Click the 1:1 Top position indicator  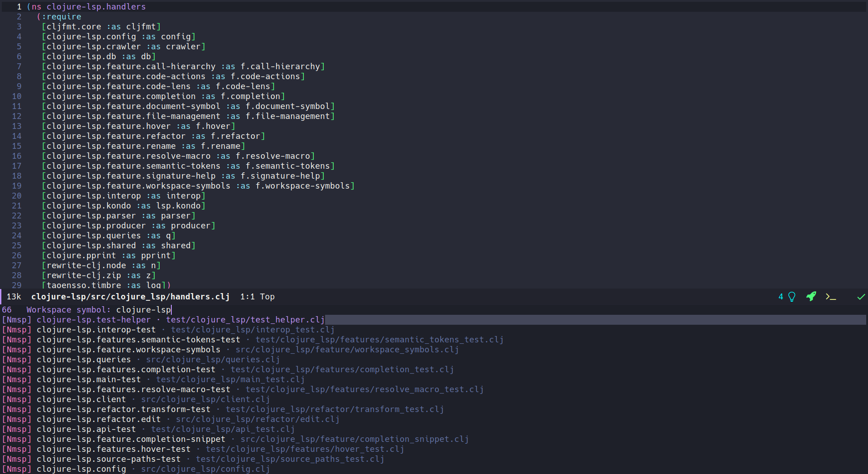pos(257,297)
